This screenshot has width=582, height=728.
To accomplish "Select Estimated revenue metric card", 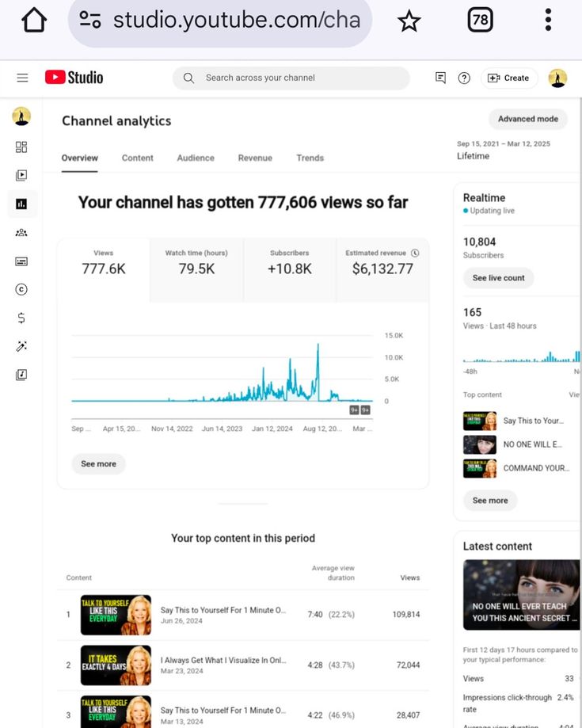I will coord(382,270).
